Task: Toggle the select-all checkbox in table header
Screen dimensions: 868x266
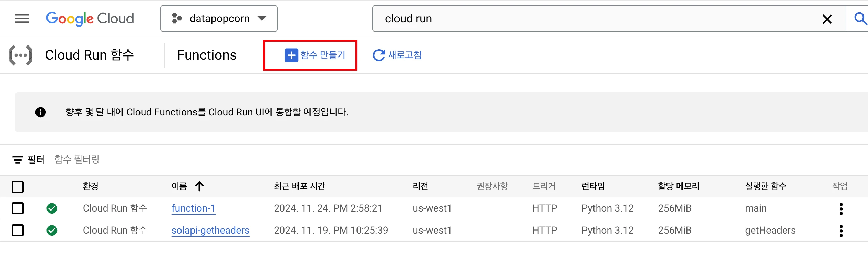Action: 18,187
